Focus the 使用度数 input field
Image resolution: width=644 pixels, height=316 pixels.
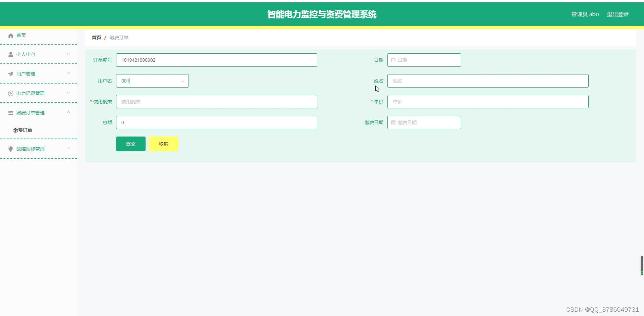click(217, 102)
